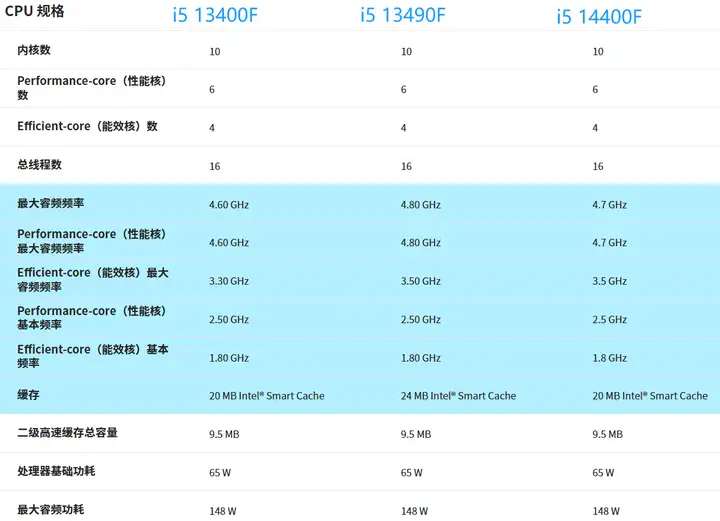Viewport: 720px width, 521px height.
Task: Click 148 W value for i5 13400F
Action: [x=223, y=511]
